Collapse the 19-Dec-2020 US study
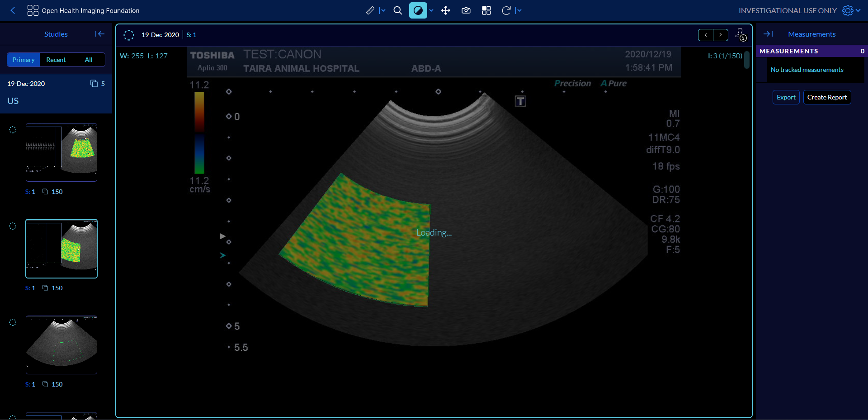The image size is (868, 420). (56, 93)
